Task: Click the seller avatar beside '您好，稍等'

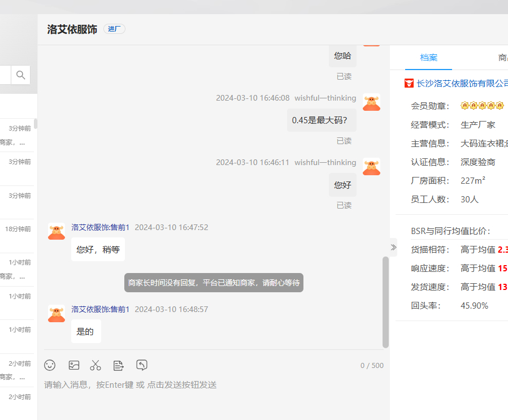Action: [x=57, y=231]
